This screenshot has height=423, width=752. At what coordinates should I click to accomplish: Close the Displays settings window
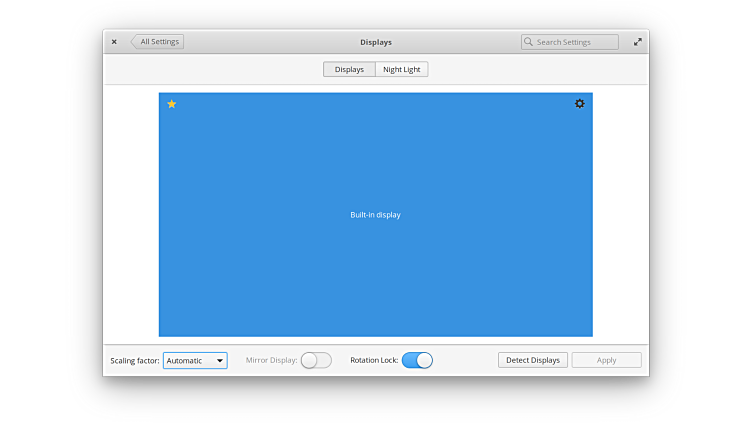(x=114, y=42)
